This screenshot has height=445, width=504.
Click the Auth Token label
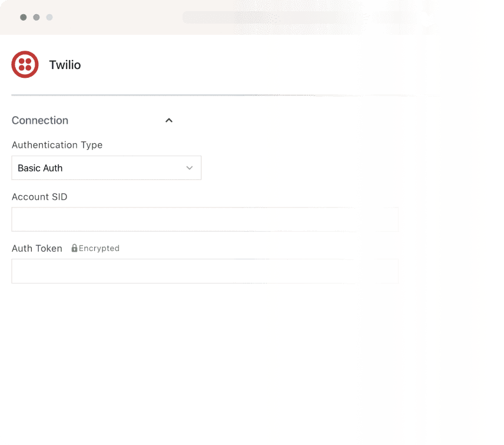click(37, 248)
